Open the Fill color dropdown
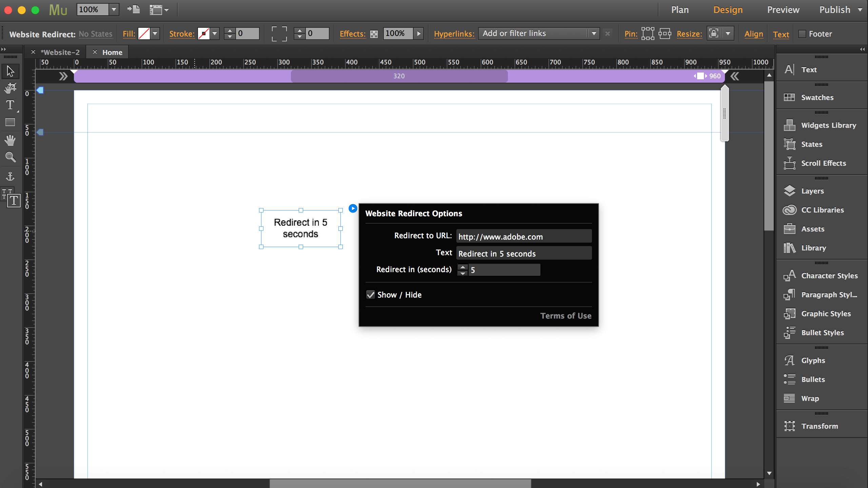This screenshot has width=868, height=488. 154,34
